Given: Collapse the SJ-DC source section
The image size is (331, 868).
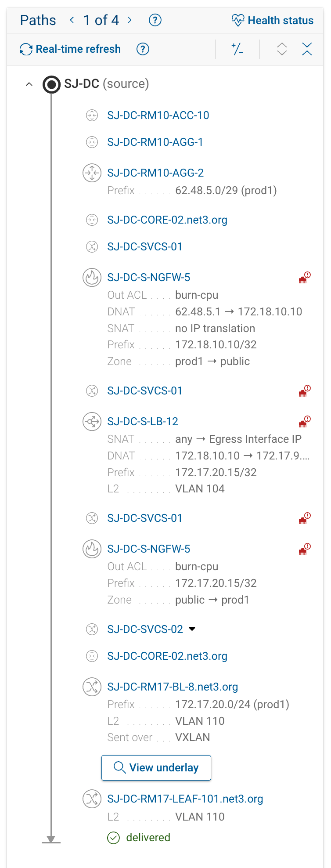Looking at the screenshot, I should (29, 84).
